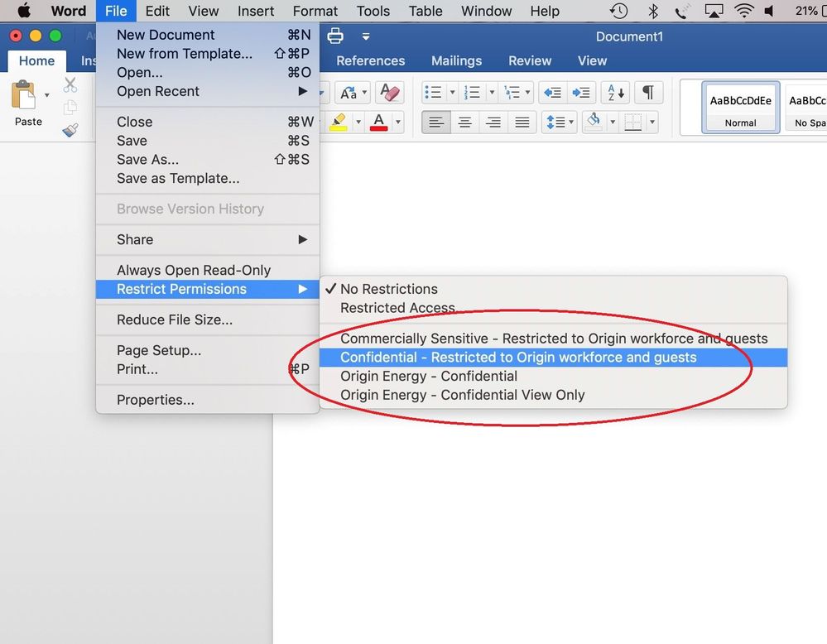Click the Numbering list icon

pos(472,93)
